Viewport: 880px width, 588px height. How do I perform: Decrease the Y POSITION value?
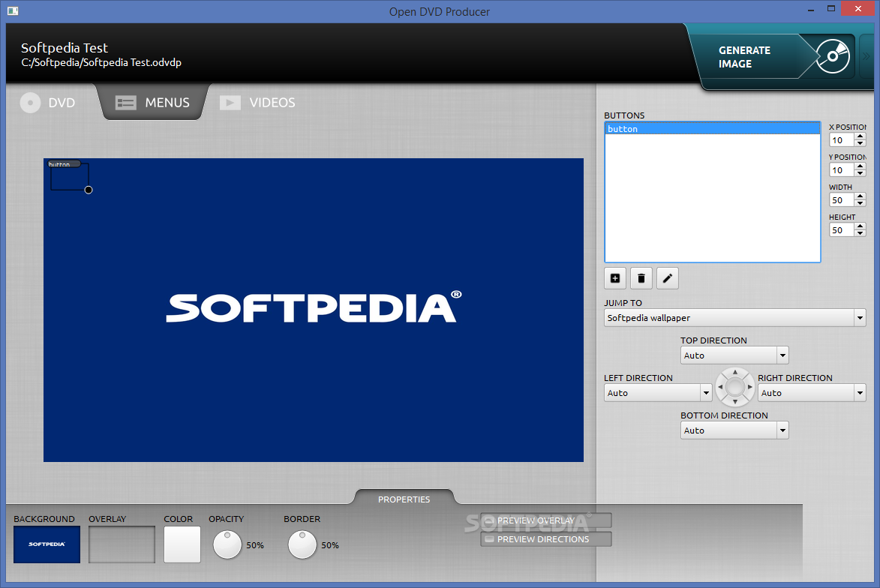(860, 173)
